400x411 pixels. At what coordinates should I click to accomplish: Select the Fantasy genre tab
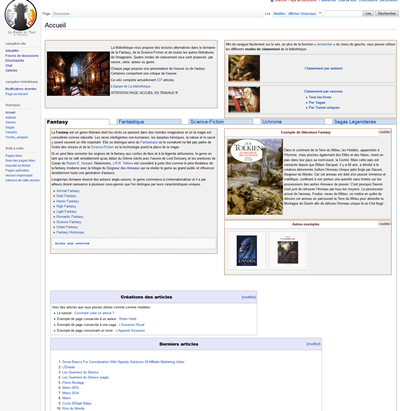click(77, 122)
